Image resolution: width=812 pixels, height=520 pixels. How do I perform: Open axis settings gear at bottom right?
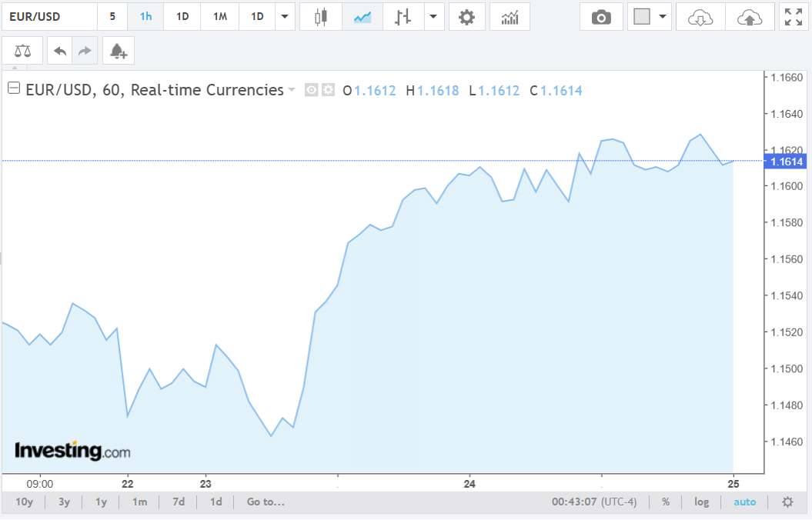(x=787, y=502)
